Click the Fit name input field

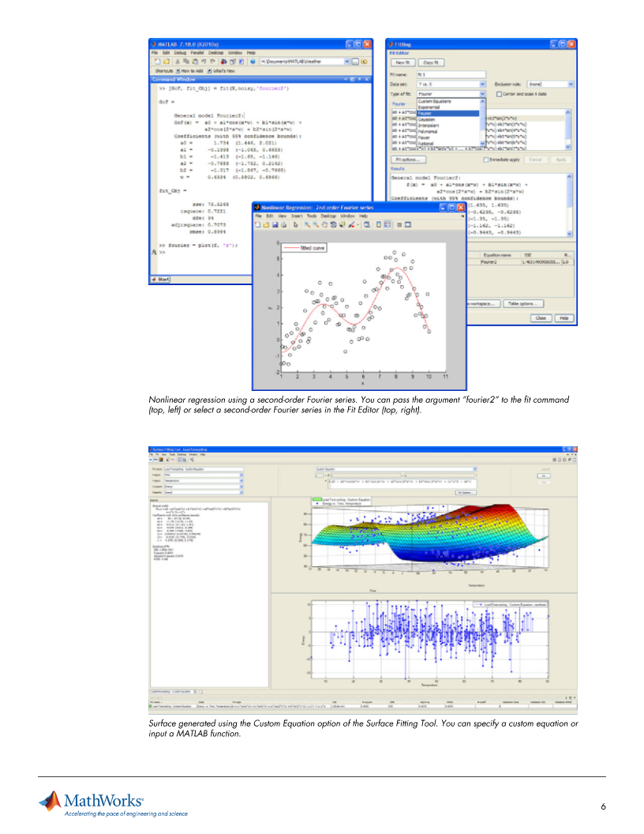point(451,74)
